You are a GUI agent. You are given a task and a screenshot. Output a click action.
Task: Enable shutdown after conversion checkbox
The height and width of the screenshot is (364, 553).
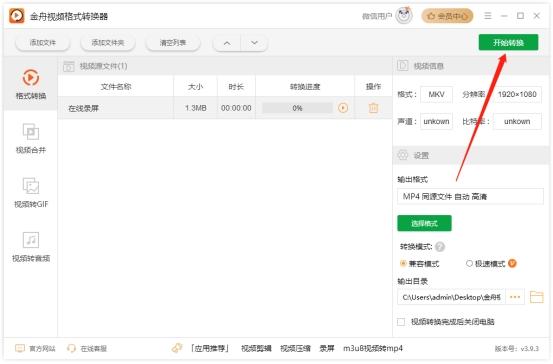tap(401, 322)
